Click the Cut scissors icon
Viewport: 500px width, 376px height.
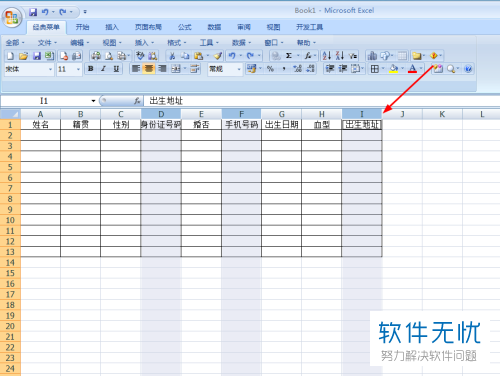[172, 56]
